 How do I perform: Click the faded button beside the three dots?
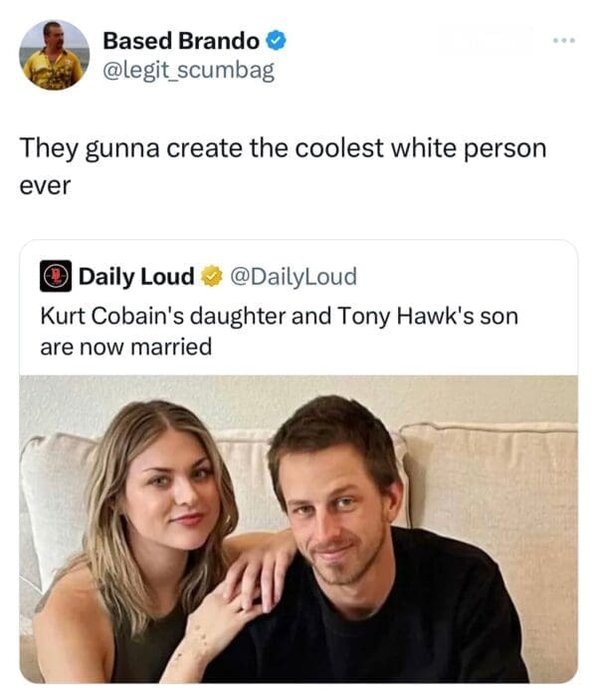click(x=485, y=41)
